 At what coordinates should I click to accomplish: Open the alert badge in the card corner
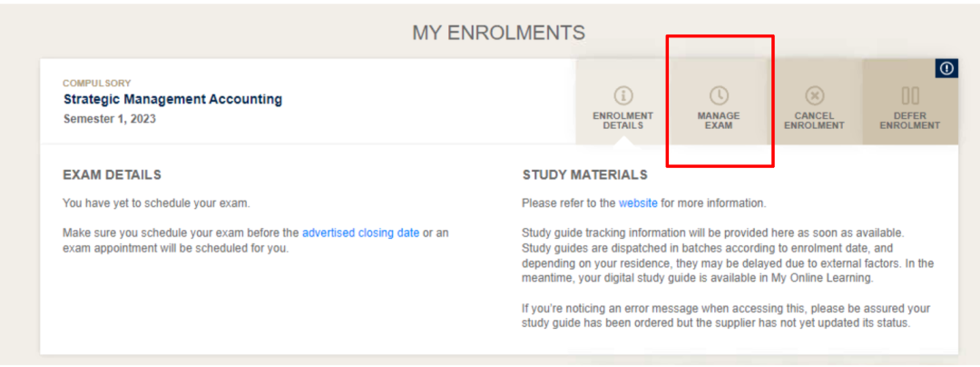(x=946, y=69)
